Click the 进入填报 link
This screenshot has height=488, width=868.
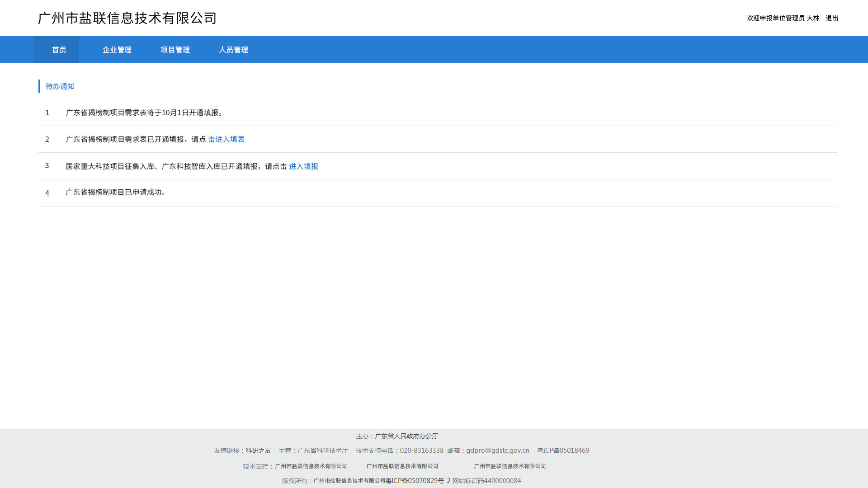303,166
